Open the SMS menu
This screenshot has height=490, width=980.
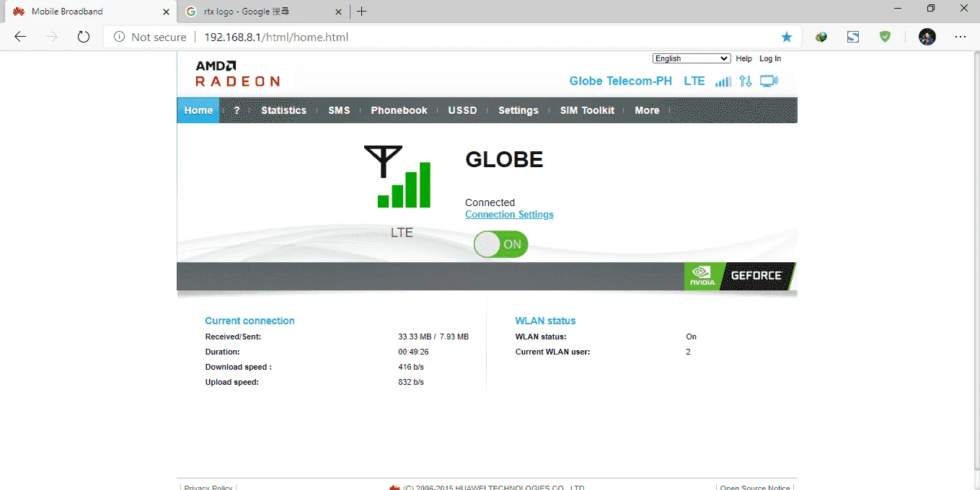tap(339, 110)
